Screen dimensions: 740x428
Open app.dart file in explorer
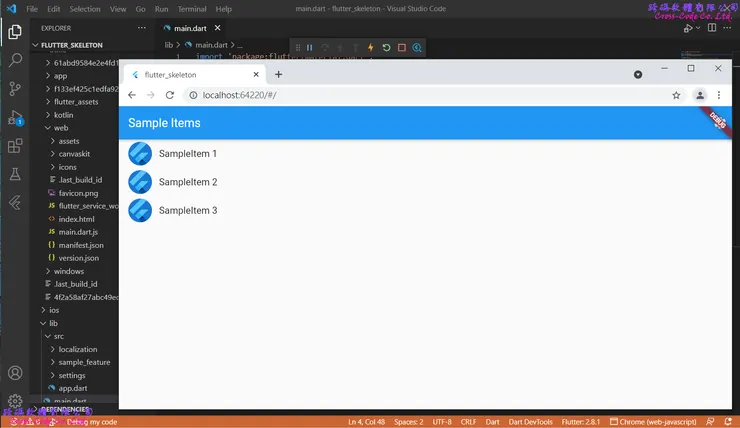[75, 388]
